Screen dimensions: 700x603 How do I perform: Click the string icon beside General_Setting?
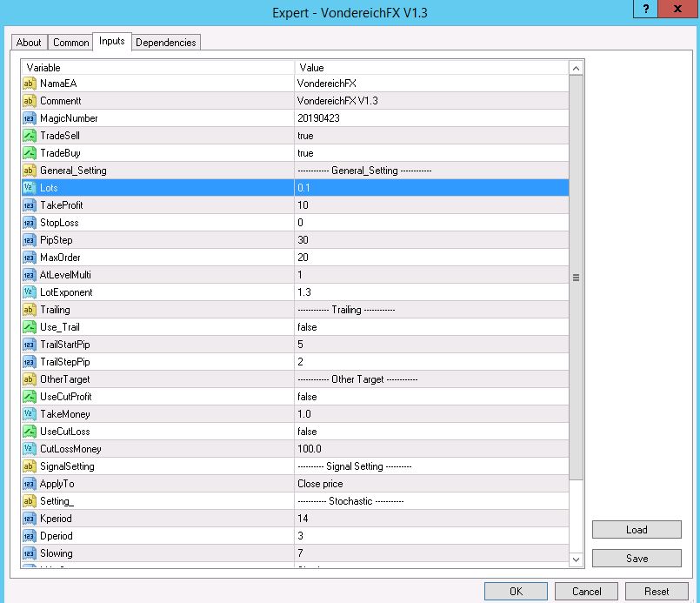coord(29,171)
